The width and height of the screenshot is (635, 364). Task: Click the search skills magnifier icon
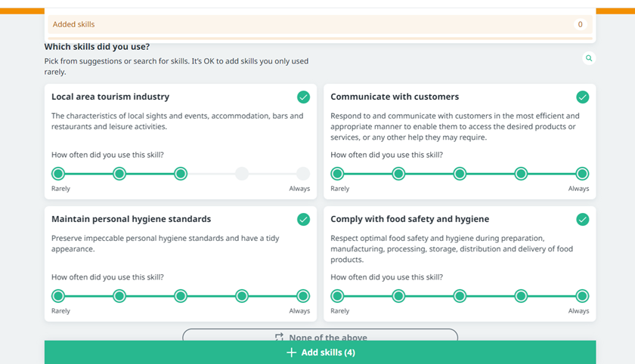pyautogui.click(x=589, y=58)
